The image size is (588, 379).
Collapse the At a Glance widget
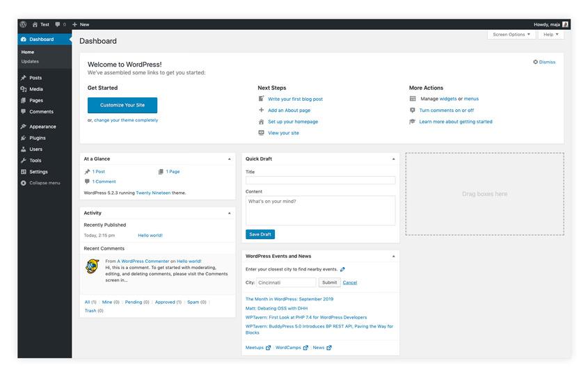coord(230,159)
